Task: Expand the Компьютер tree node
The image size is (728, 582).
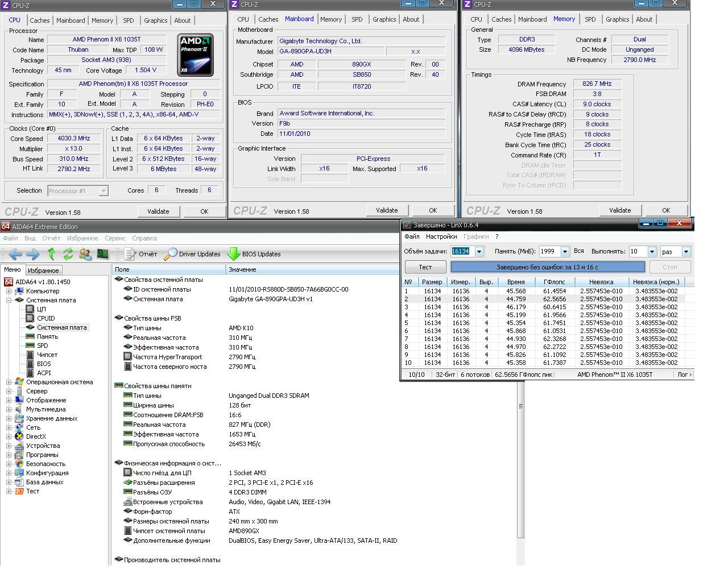Action: click(9, 291)
